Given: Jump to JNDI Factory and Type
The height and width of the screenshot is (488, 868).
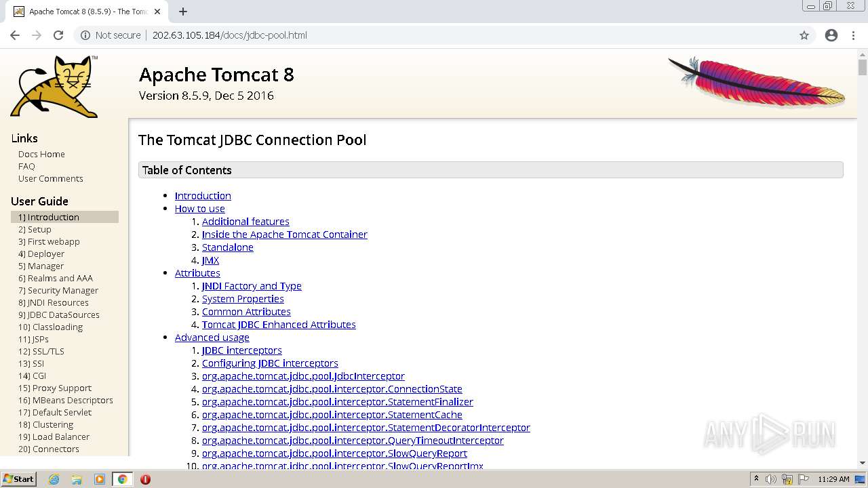Looking at the screenshot, I should pos(252,286).
